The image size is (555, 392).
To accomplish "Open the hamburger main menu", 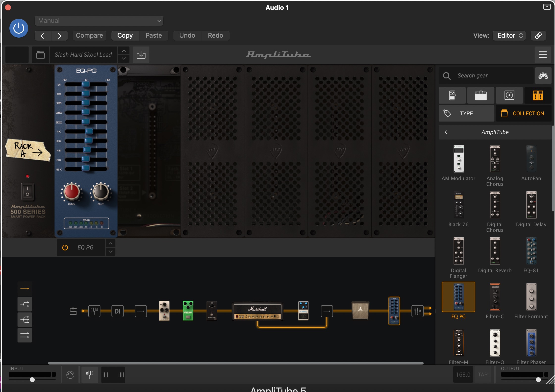I will coord(543,55).
